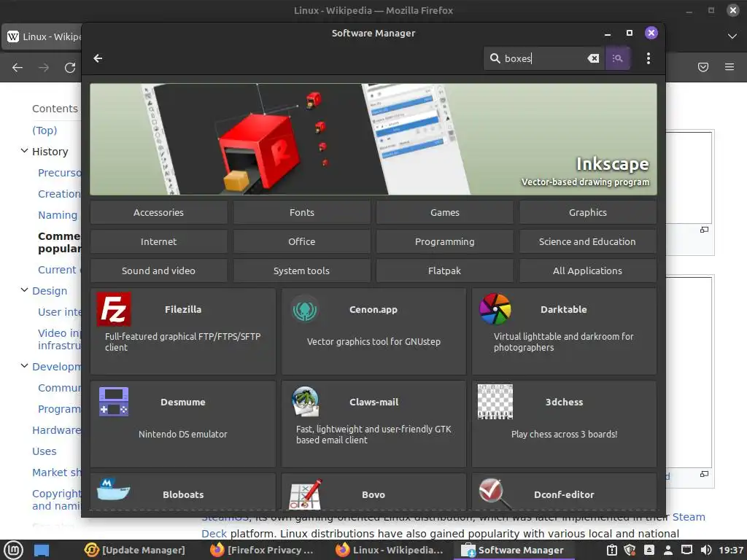Click the Bovo tic-tac-toe icon
The width and height of the screenshot is (747, 560).
pos(305,494)
